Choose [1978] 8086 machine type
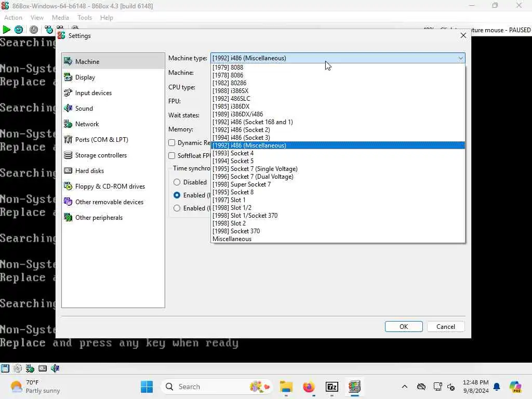532x399 pixels. [x=338, y=75]
